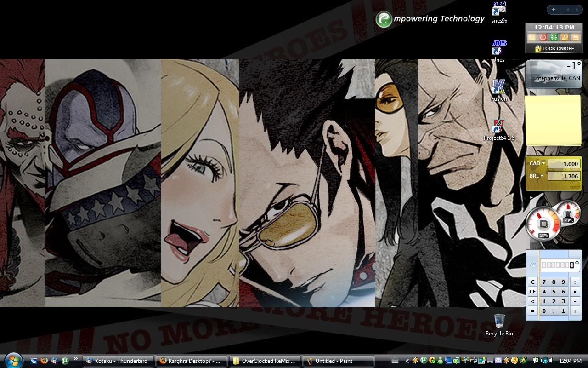This screenshot has height=368, width=588.
Task: Click the calculator plus/minus sign key
Action: tap(564, 311)
